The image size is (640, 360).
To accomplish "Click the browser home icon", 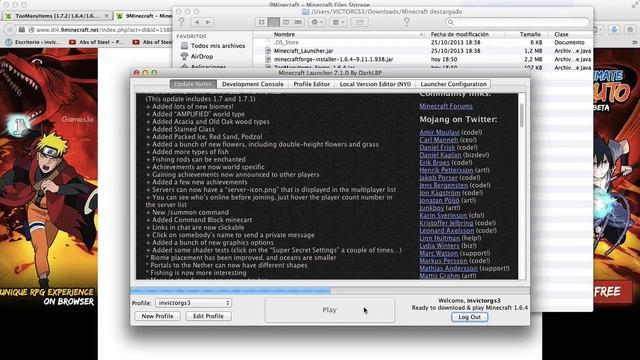I will [x=630, y=30].
